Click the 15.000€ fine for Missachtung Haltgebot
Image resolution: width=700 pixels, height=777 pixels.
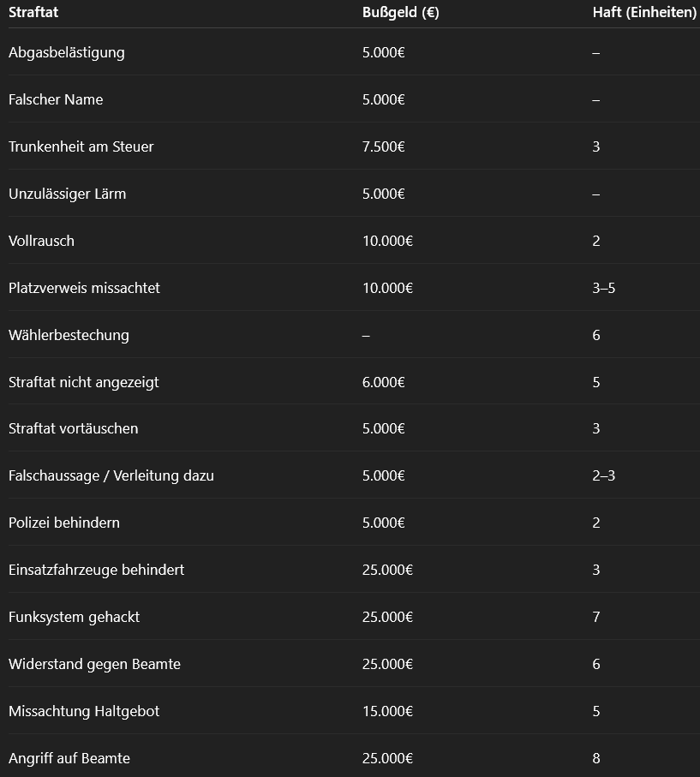point(387,711)
